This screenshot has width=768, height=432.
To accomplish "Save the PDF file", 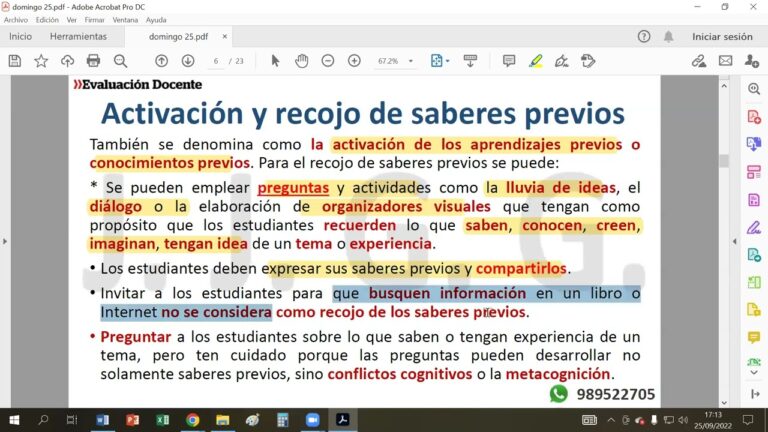I will tap(15, 61).
